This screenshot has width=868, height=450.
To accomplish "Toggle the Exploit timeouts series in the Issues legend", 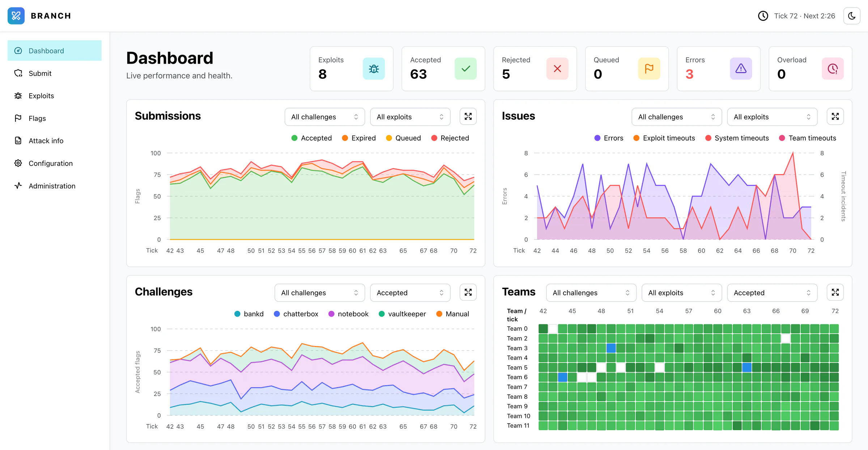I will [x=664, y=138].
